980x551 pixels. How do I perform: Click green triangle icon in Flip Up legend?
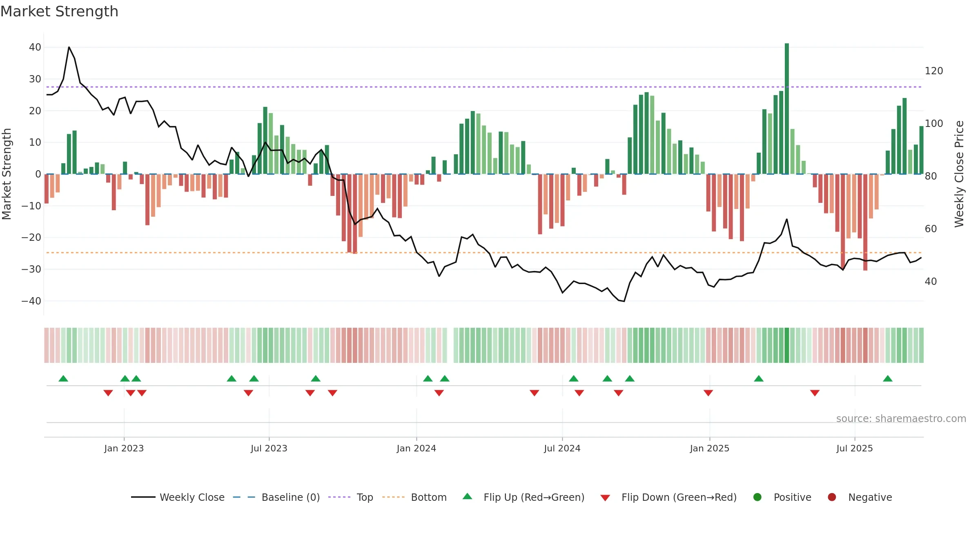pyautogui.click(x=468, y=496)
